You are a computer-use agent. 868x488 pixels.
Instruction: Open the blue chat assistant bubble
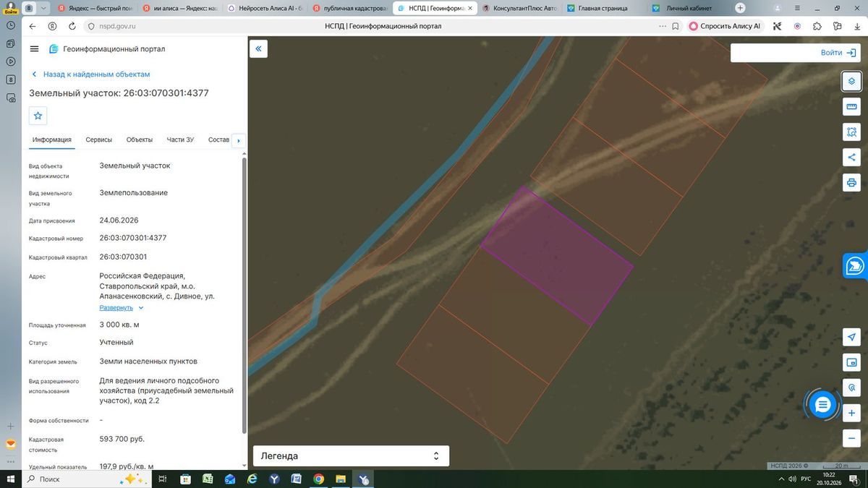(x=822, y=405)
